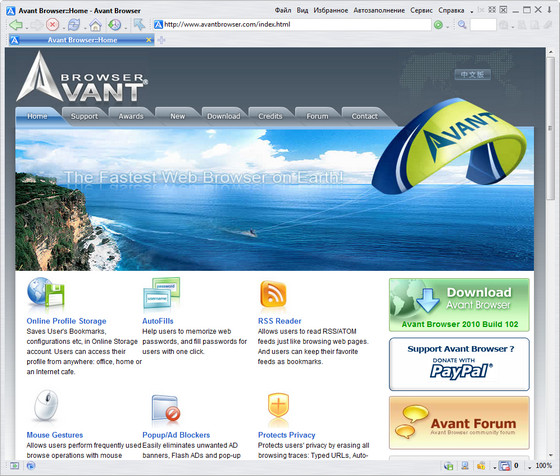The height and width of the screenshot is (476, 560).
Task: Close the Avant Browser::Home tab
Action: coord(149,40)
